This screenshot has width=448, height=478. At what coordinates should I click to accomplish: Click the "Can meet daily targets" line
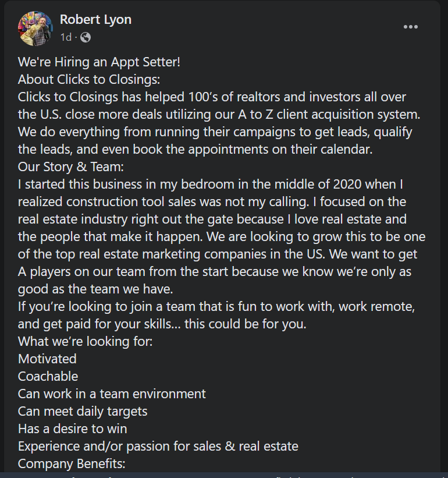click(83, 412)
